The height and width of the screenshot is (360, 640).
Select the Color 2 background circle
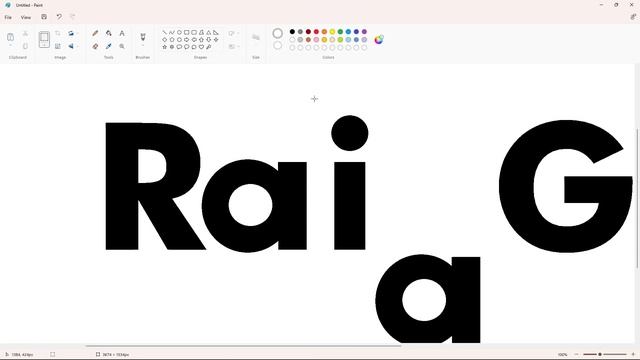point(278,46)
